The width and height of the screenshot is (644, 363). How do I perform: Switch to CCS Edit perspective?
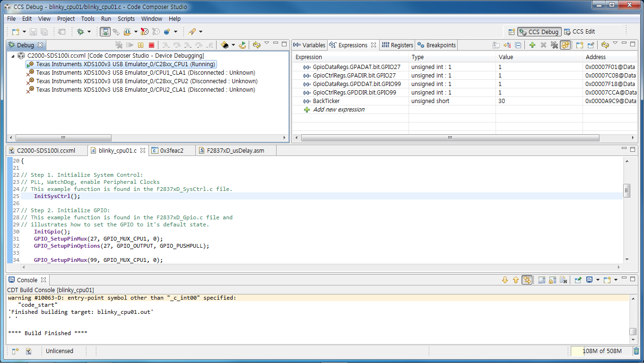coord(580,32)
